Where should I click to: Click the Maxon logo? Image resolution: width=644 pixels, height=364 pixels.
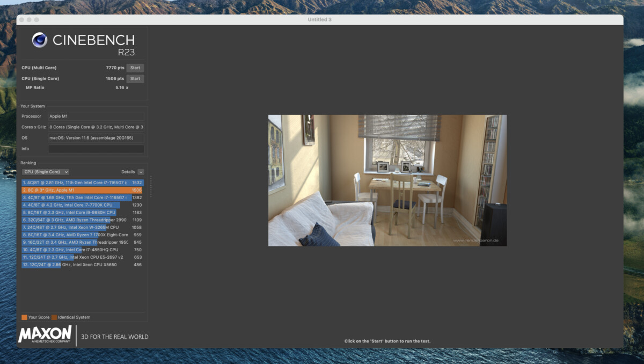tap(45, 334)
